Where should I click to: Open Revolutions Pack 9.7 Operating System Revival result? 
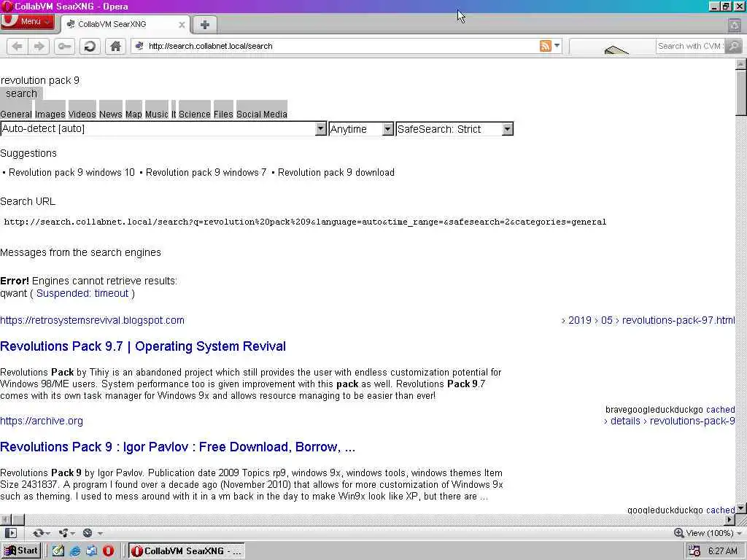click(x=143, y=346)
